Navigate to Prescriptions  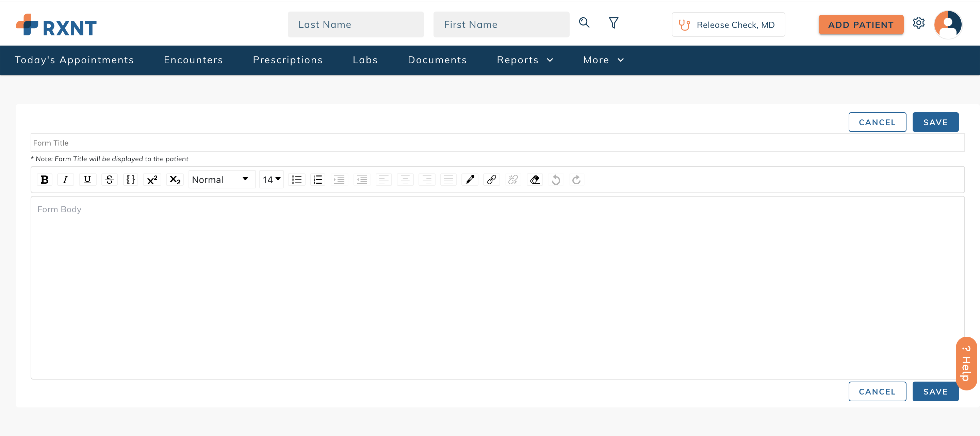pyautogui.click(x=288, y=60)
